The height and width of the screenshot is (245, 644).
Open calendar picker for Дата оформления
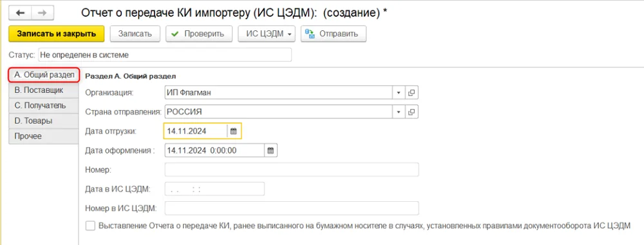click(x=270, y=150)
